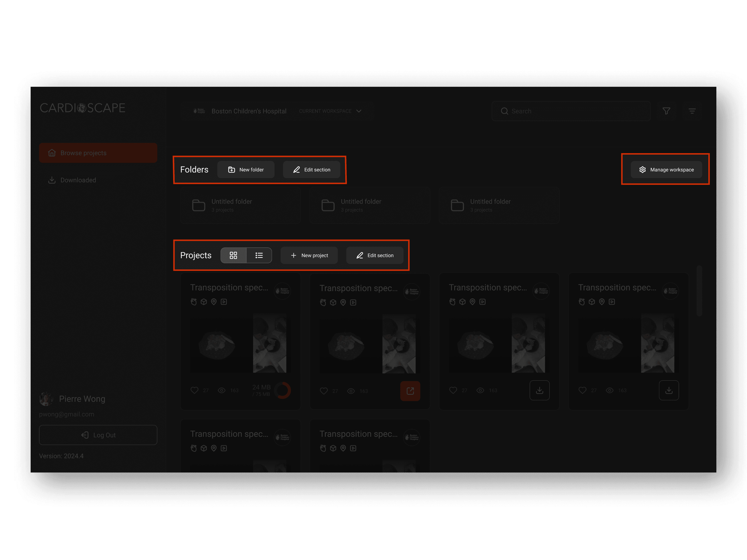Screen dimensions: 747x560
Task: Click the orange open-external icon on second project
Action: 410,391
